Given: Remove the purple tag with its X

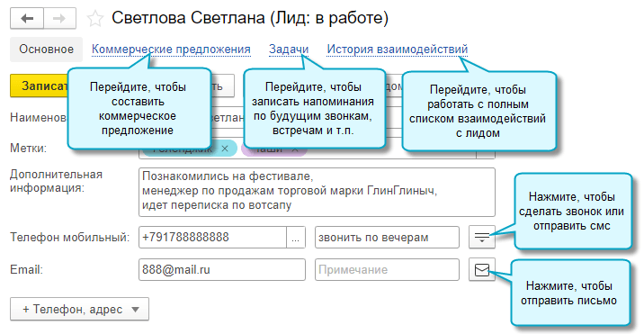Looking at the screenshot, I should [x=295, y=149].
